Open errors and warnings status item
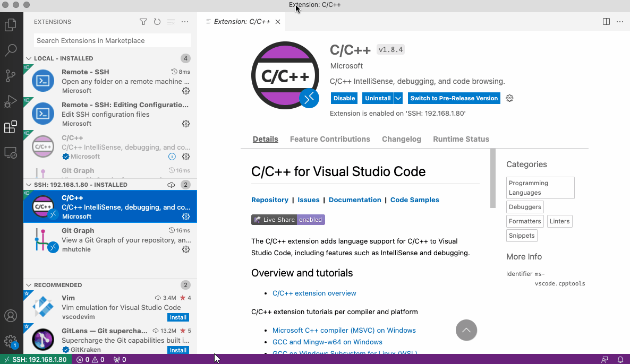The image size is (630, 364). pos(90,360)
